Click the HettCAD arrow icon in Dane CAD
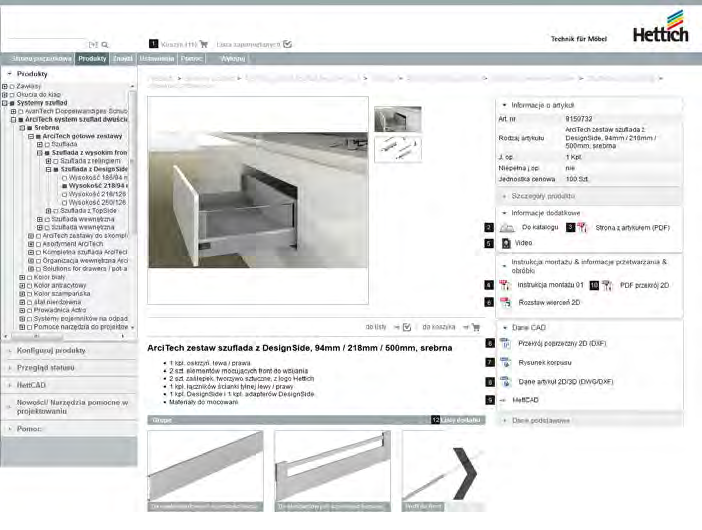The height and width of the screenshot is (530, 702). point(503,400)
